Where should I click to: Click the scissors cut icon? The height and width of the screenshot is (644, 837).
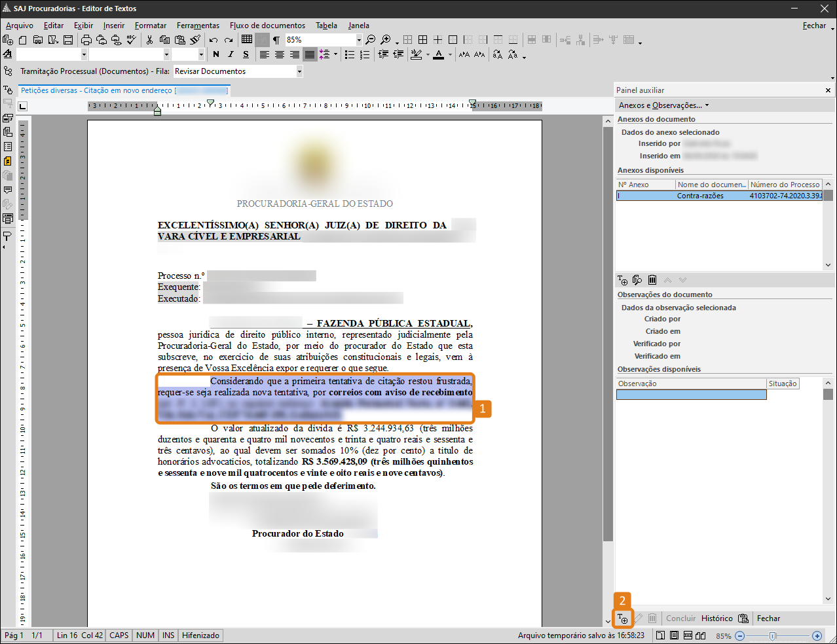tap(149, 40)
